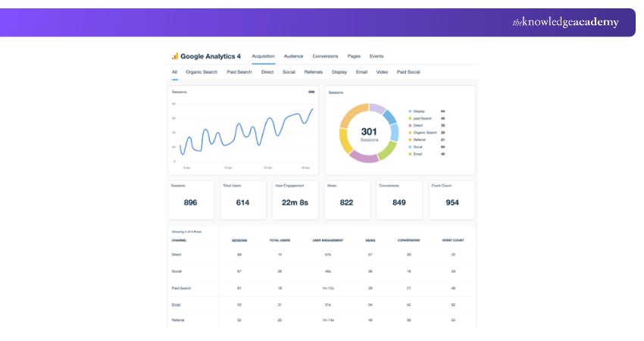Filter by Organic Search channel
This screenshot has width=644, height=341.
point(202,72)
